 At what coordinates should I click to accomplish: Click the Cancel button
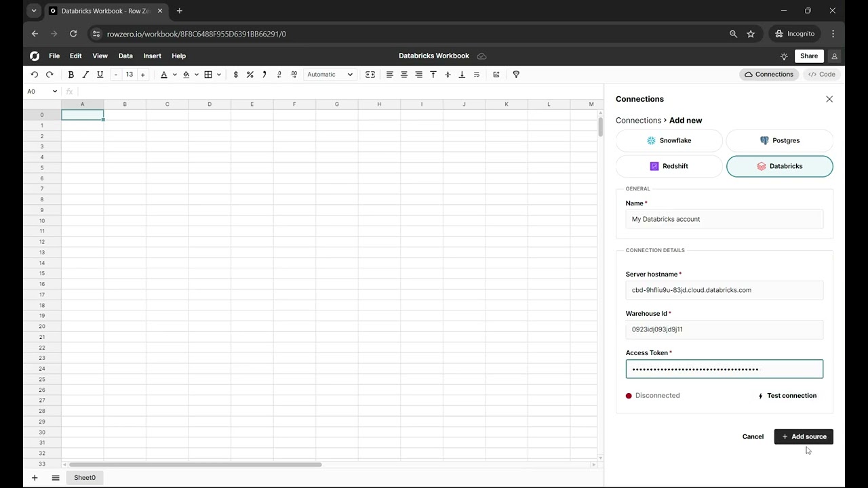pyautogui.click(x=753, y=436)
